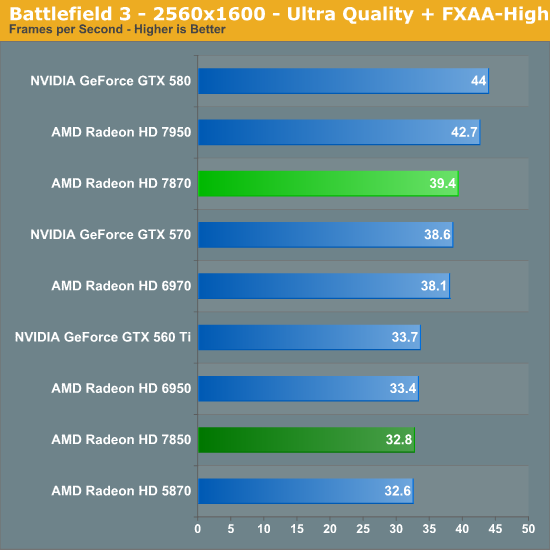The width and height of the screenshot is (550, 550).
Task: Click the label 'AMD Radeon HD 7850'
Action: click(x=121, y=440)
